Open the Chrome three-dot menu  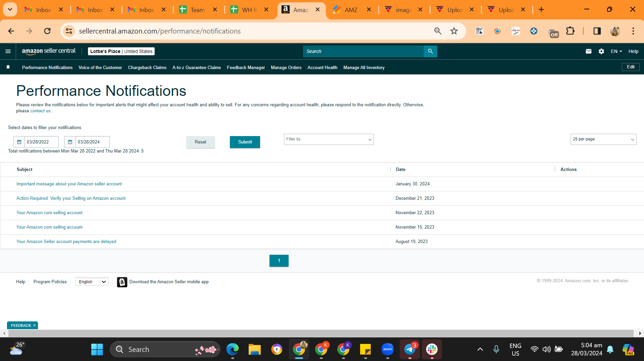633,31
